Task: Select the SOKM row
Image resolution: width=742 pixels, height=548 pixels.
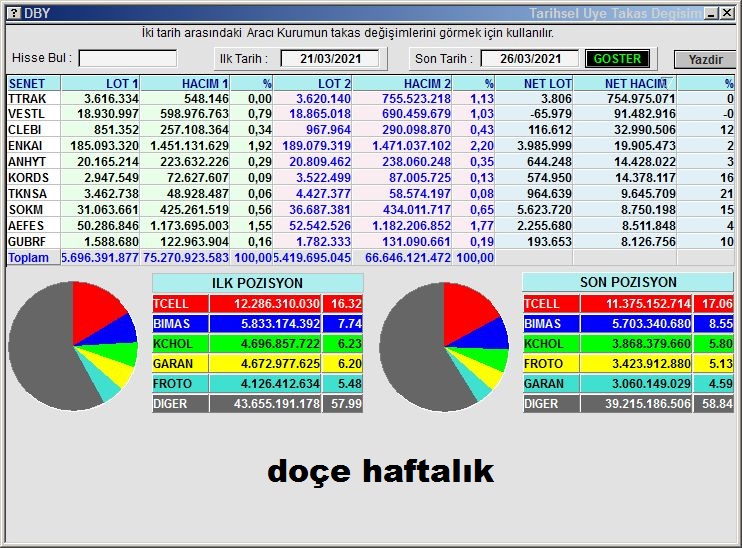Action: (x=371, y=210)
